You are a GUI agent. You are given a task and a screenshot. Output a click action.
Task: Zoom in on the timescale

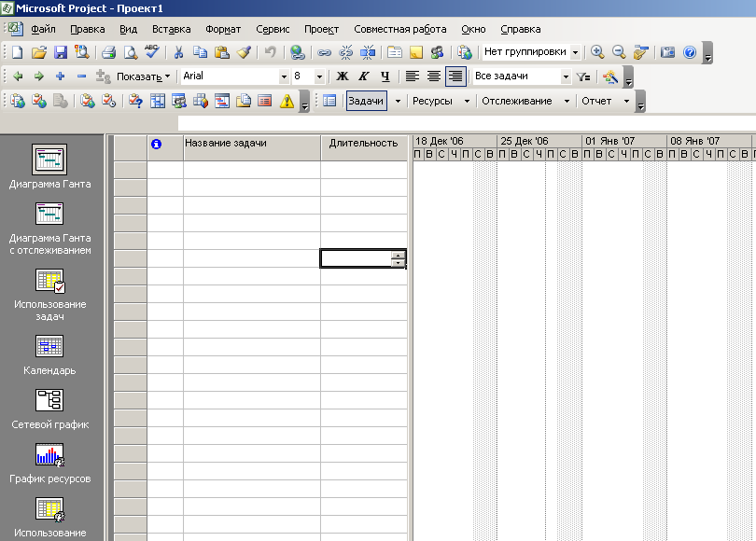click(x=597, y=52)
